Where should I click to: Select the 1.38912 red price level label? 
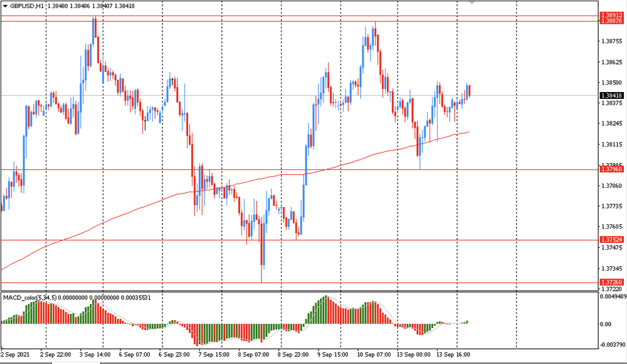[x=612, y=15]
